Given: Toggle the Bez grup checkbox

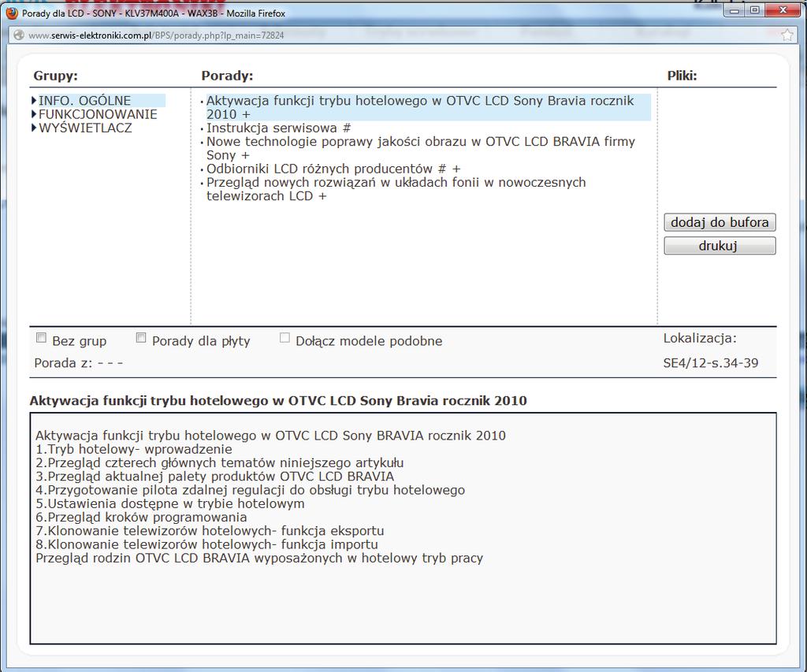Looking at the screenshot, I should [x=41, y=338].
